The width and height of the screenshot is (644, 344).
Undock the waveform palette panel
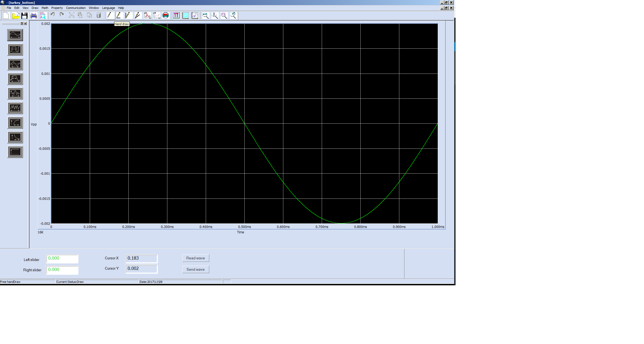pos(22,24)
